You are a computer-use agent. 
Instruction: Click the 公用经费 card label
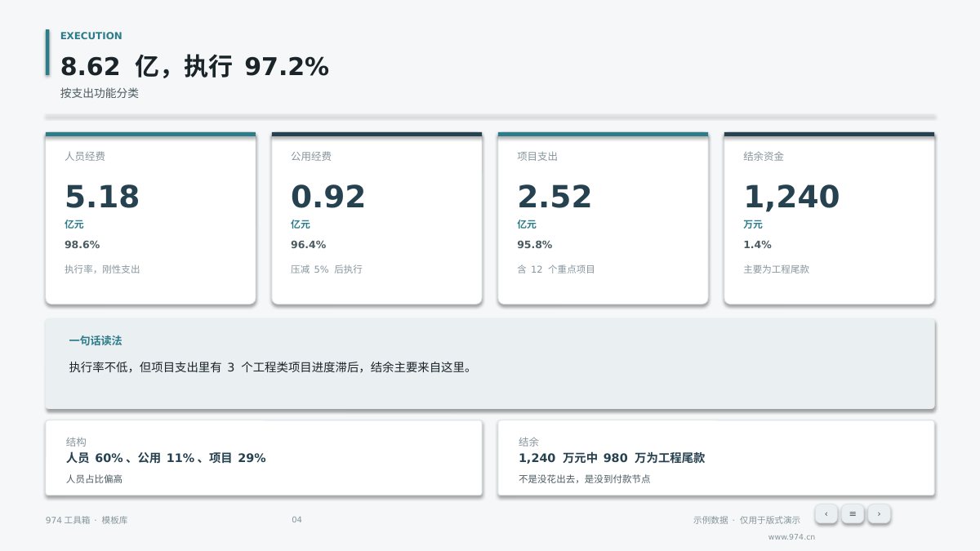tap(311, 156)
